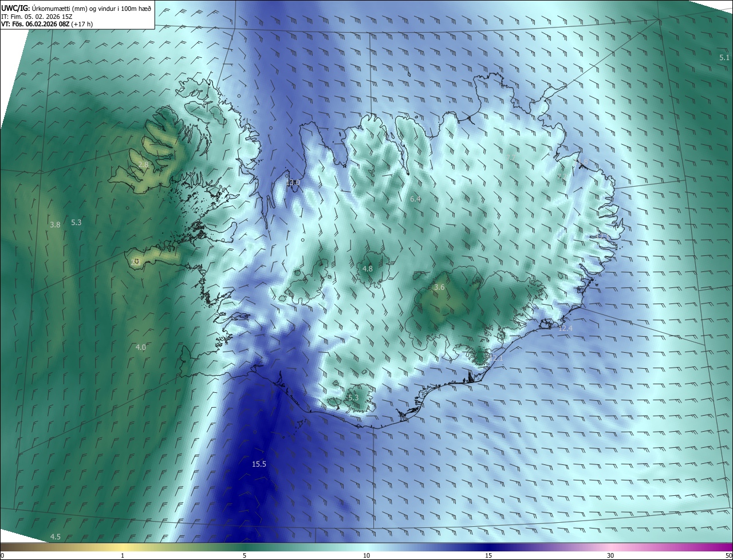Viewport: 733px width, 560px height.
Task: Click the "5" tick on the color scale
Action: (245, 556)
